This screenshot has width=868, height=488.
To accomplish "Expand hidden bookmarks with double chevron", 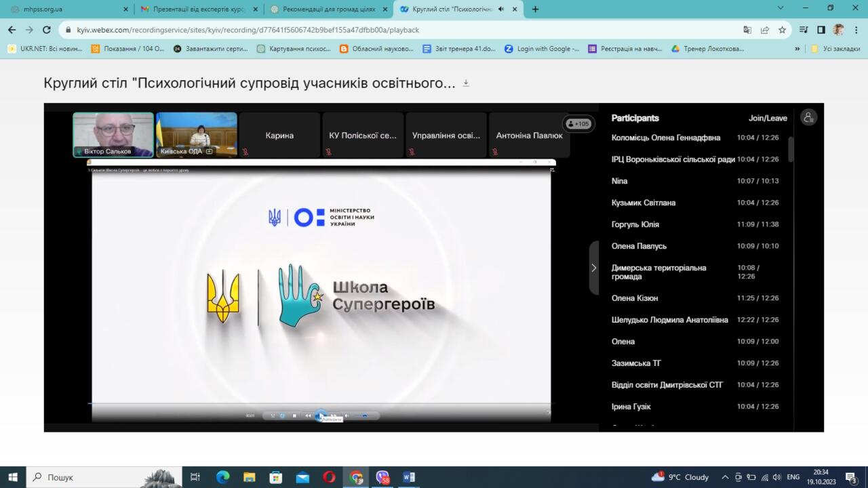I will point(797,49).
